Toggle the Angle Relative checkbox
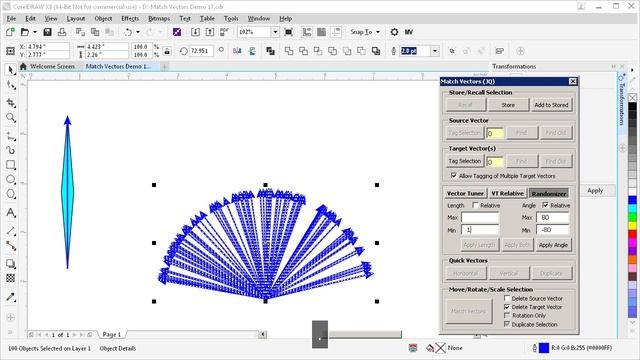 coord(545,205)
